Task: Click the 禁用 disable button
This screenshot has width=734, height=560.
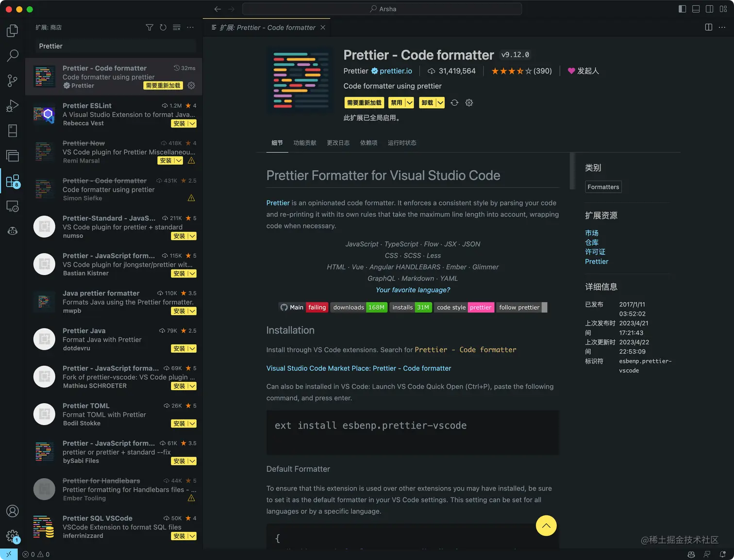Action: click(x=397, y=103)
